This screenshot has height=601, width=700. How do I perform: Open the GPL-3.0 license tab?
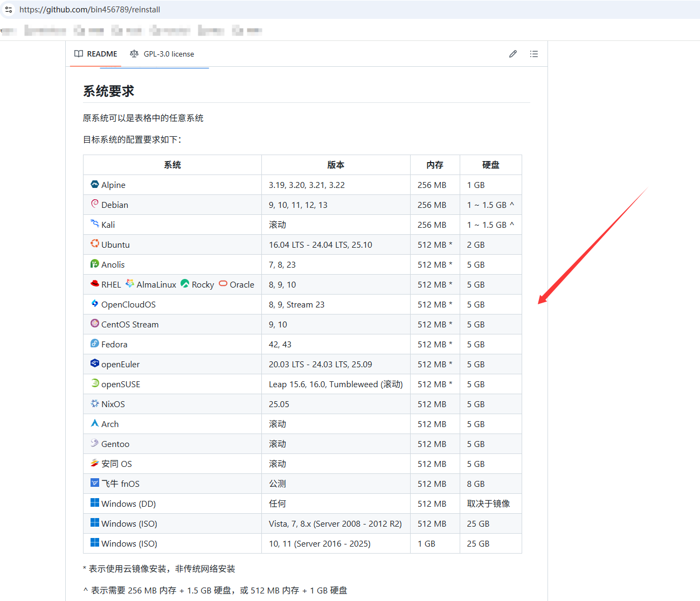click(162, 54)
